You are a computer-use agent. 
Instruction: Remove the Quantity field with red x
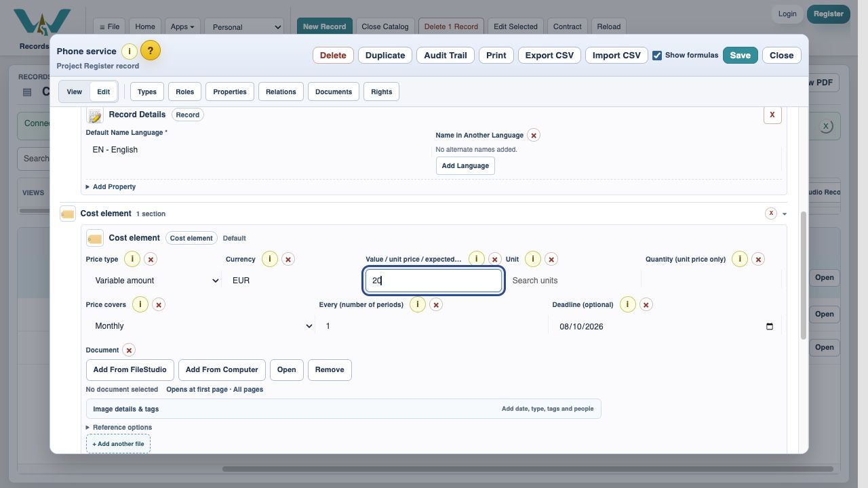(x=758, y=260)
